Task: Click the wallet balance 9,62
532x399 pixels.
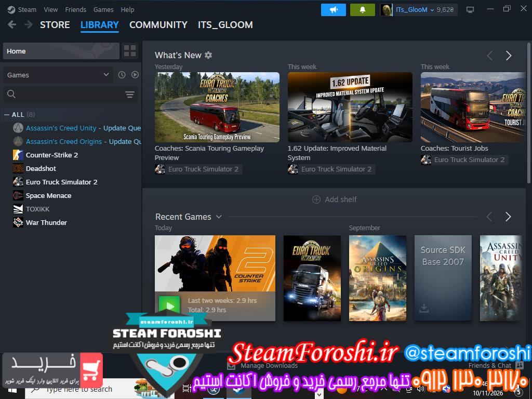Action: pos(445,10)
